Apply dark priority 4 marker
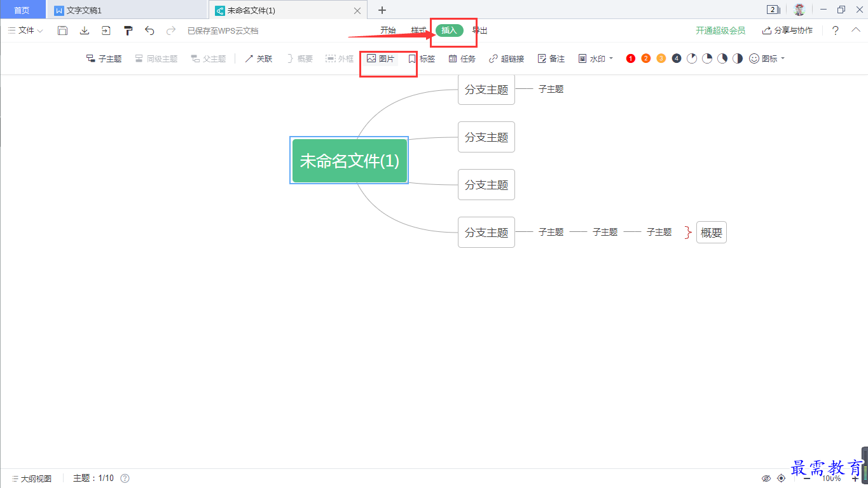The height and width of the screenshot is (488, 868). (677, 58)
